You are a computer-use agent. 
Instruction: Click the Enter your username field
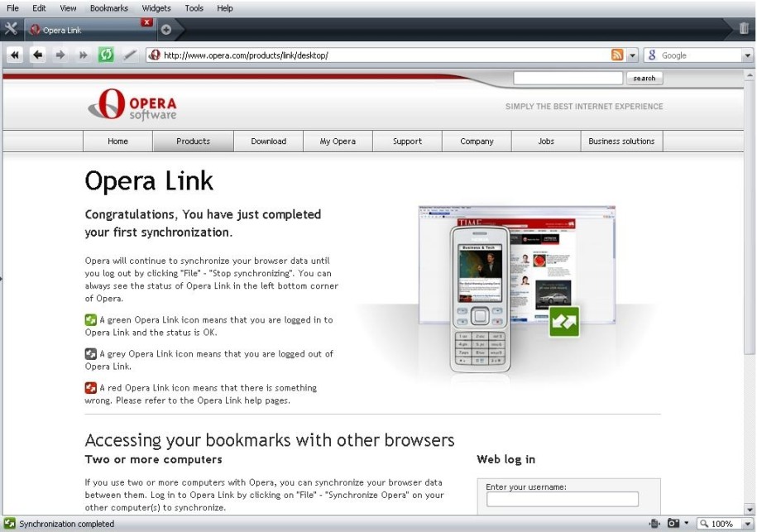point(562,499)
